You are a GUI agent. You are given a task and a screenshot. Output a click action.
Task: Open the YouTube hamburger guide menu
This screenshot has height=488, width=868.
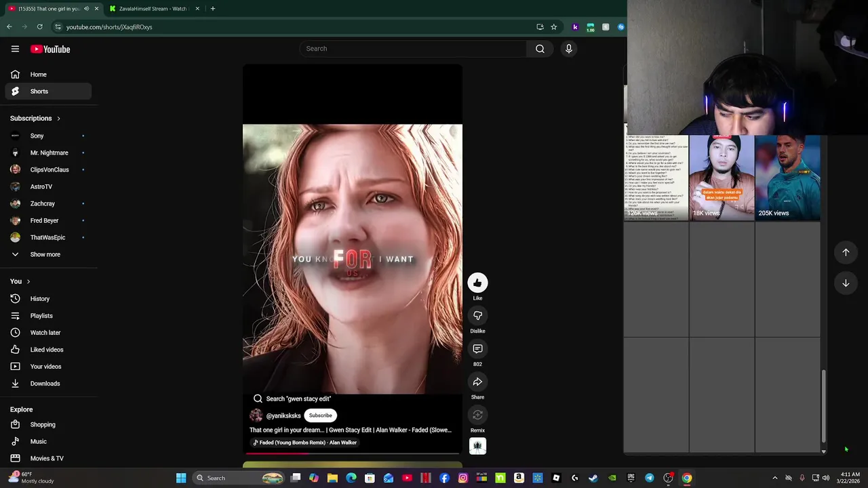(x=15, y=49)
